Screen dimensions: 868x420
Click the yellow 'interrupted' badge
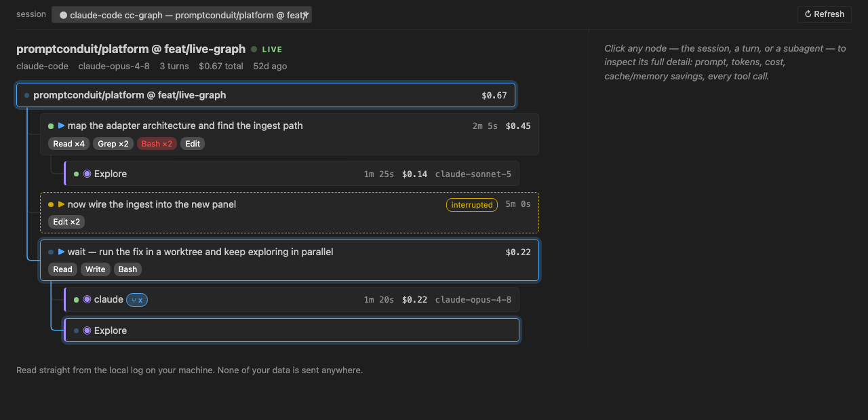472,205
